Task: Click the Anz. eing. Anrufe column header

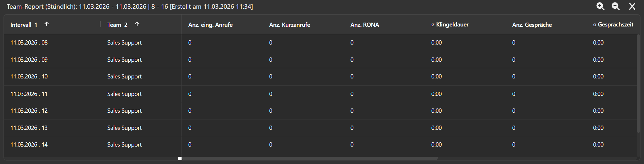Action: [210, 25]
